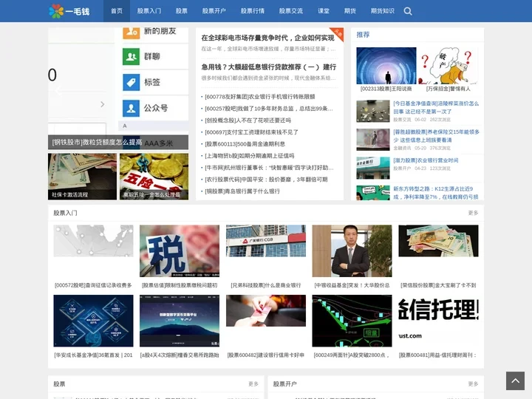The width and height of the screenshot is (532, 399).
Task: Open article [600257股吧]我做了10多年财务总监
Action: [269, 109]
